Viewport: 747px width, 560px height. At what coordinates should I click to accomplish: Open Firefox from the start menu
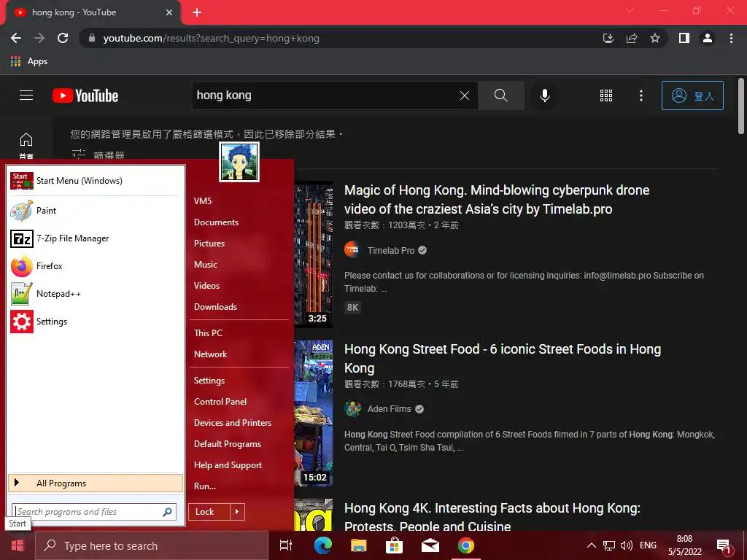point(96,265)
